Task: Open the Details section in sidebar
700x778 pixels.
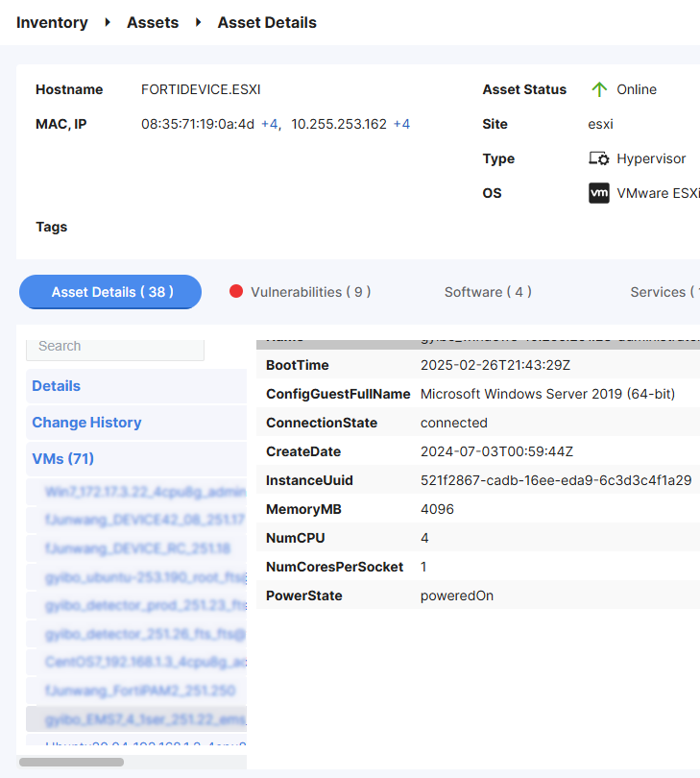Action: (x=136, y=386)
